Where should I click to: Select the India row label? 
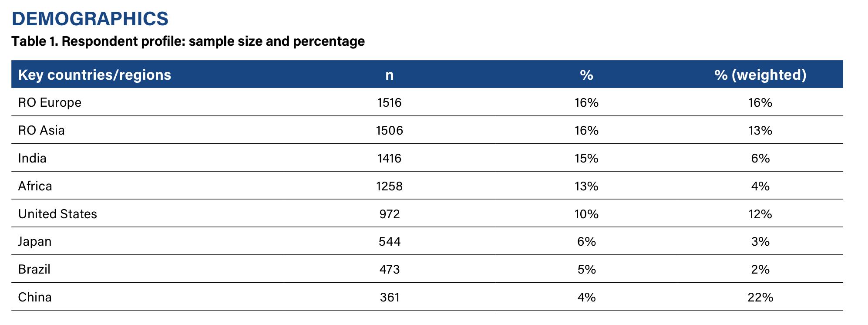32,158
